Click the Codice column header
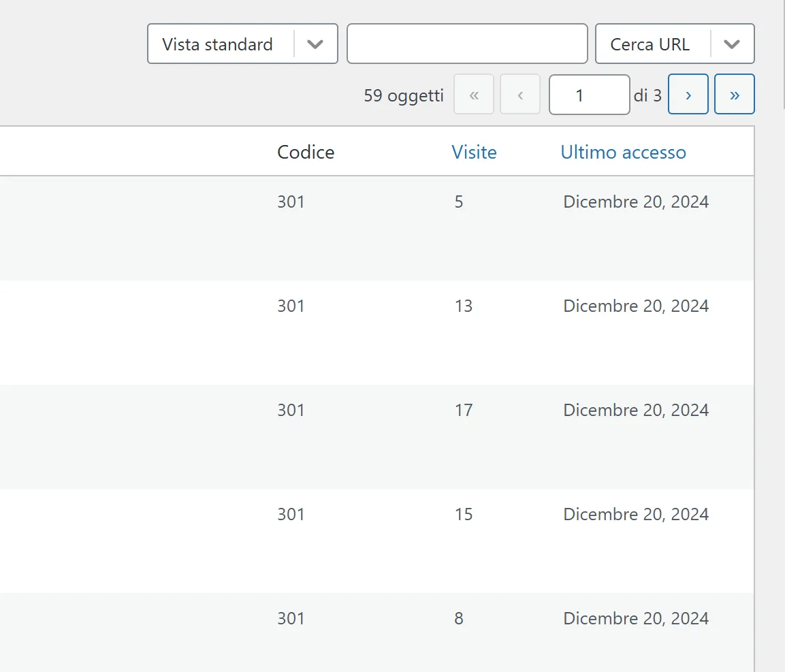The width and height of the screenshot is (785, 672). click(x=306, y=152)
